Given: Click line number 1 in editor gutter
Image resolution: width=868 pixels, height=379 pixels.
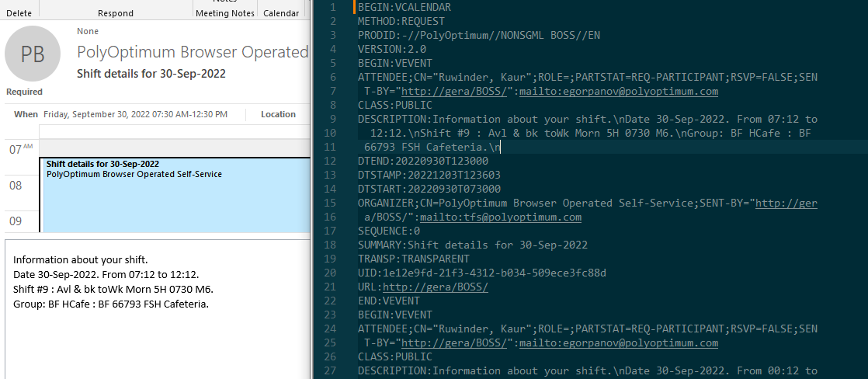Looking at the screenshot, I should [332, 8].
